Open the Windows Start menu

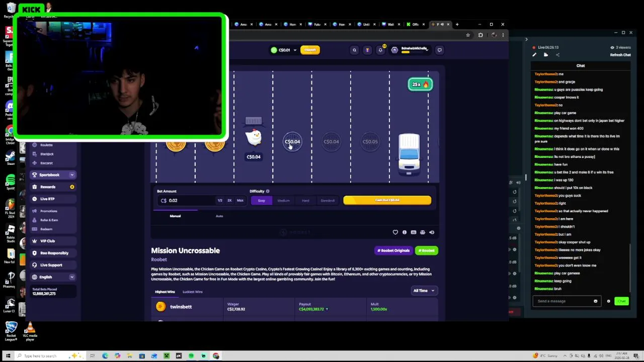tap(8, 356)
